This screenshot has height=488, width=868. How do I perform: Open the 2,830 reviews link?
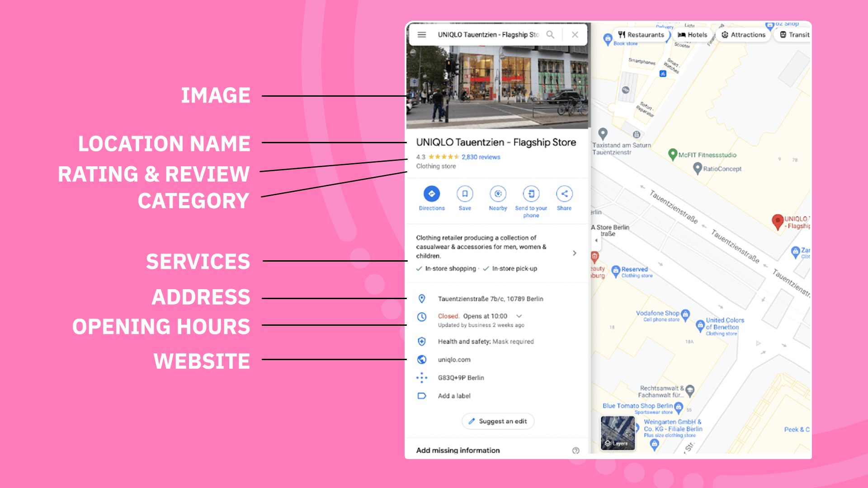tap(481, 157)
